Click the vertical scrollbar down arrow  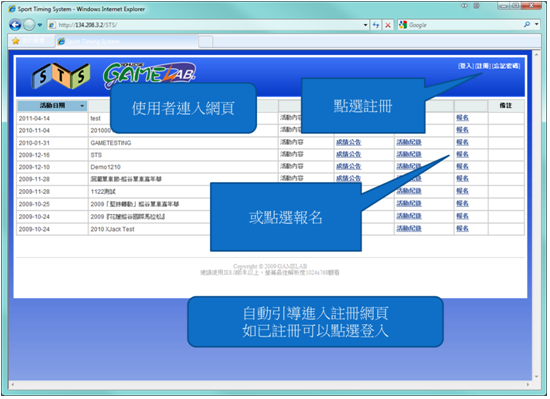(536, 377)
